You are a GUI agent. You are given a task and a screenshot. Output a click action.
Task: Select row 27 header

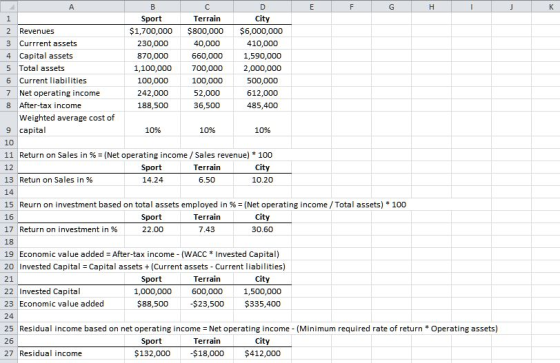pos(9,353)
